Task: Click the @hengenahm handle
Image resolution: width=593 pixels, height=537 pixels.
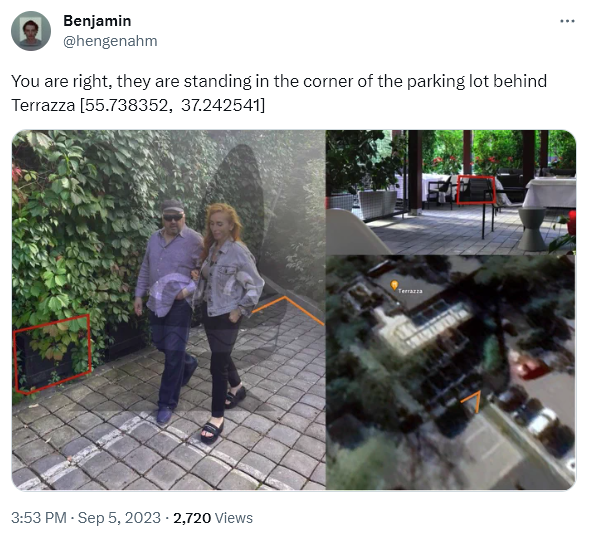Action: click(110, 41)
